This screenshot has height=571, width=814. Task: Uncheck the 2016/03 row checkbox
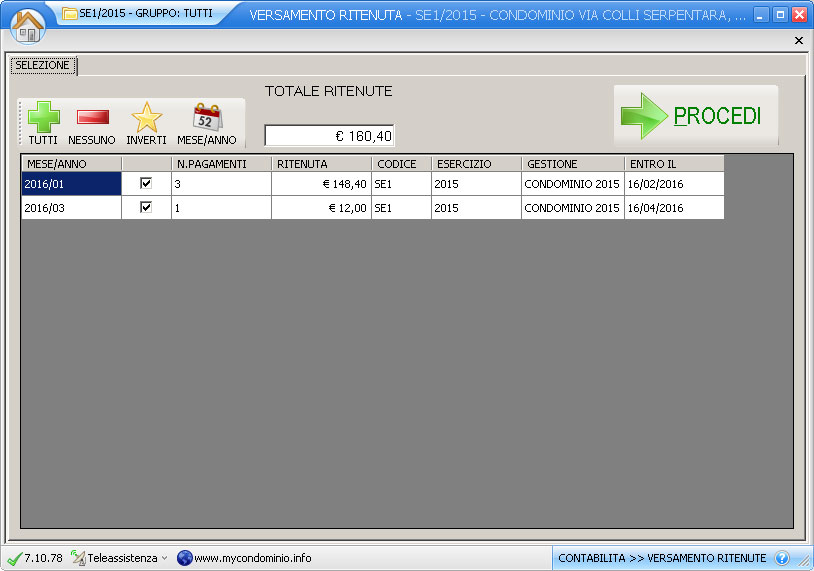point(146,207)
